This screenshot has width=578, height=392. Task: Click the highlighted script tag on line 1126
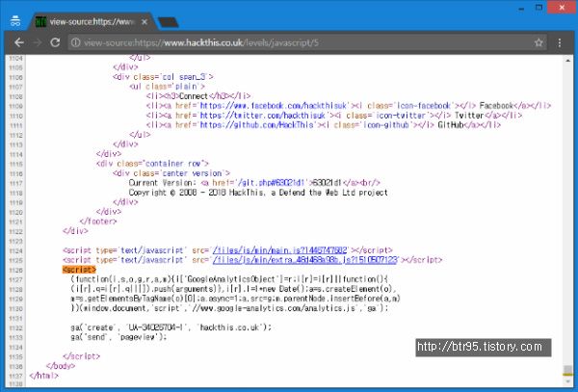[x=79, y=270]
